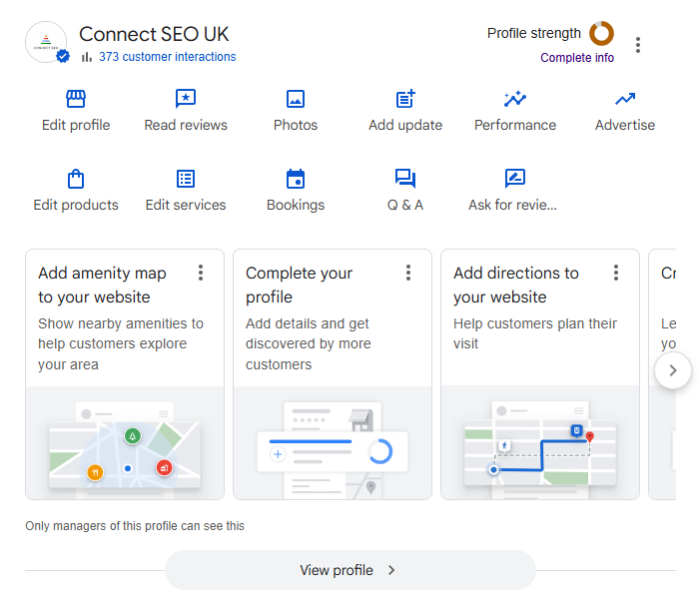Open Q & A chat bubbles icon
This screenshot has height=606, width=700.
click(x=405, y=179)
